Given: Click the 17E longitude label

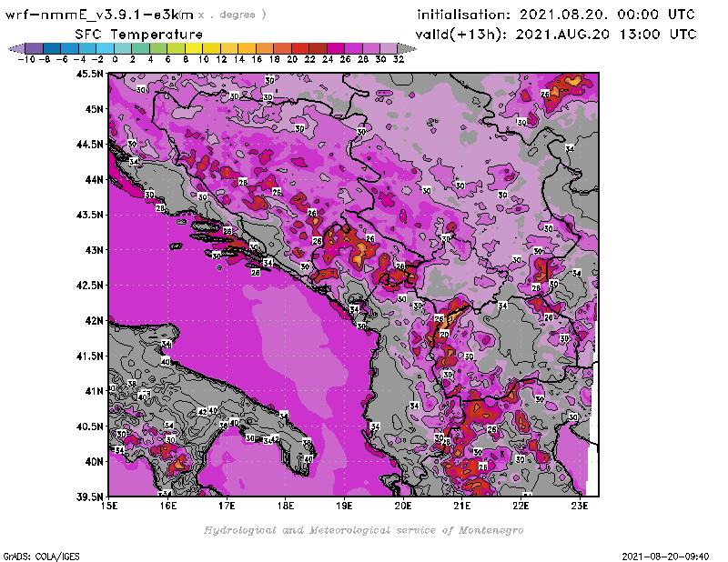Looking at the screenshot, I should pos(227,507).
